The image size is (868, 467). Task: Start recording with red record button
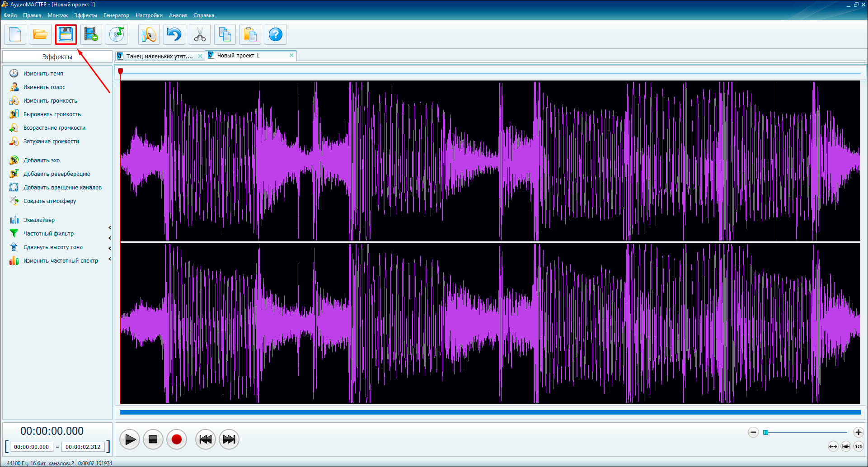click(x=177, y=439)
